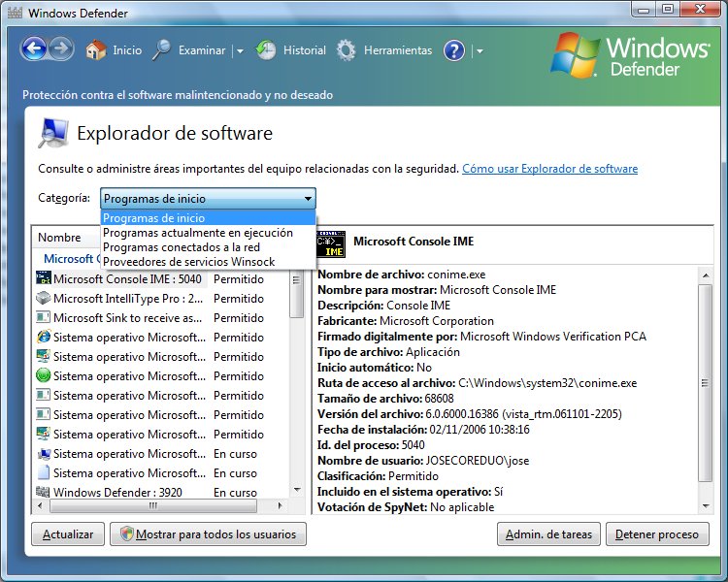Select Microsoft Console IME : 5040 row
This screenshot has width=728, height=582.
point(161,279)
